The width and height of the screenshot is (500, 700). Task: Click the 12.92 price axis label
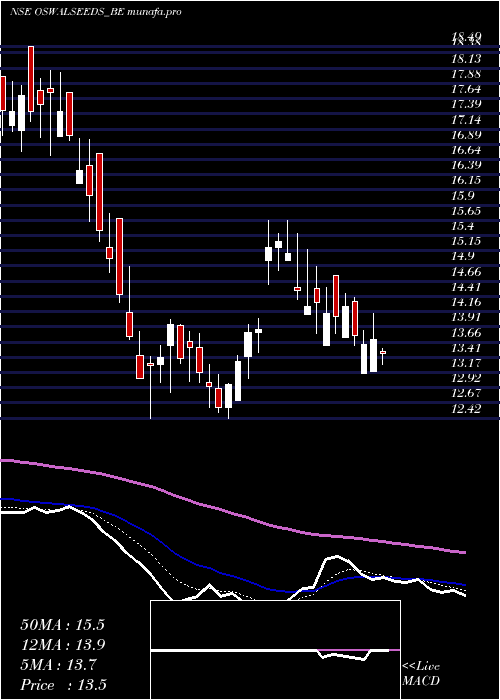pyautogui.click(x=466, y=378)
